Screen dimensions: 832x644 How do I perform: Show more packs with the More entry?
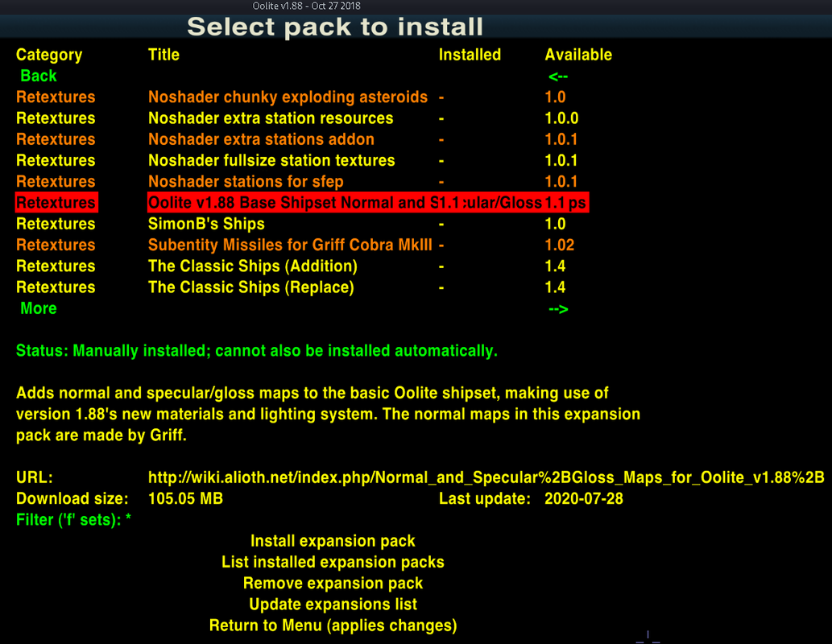tap(38, 308)
